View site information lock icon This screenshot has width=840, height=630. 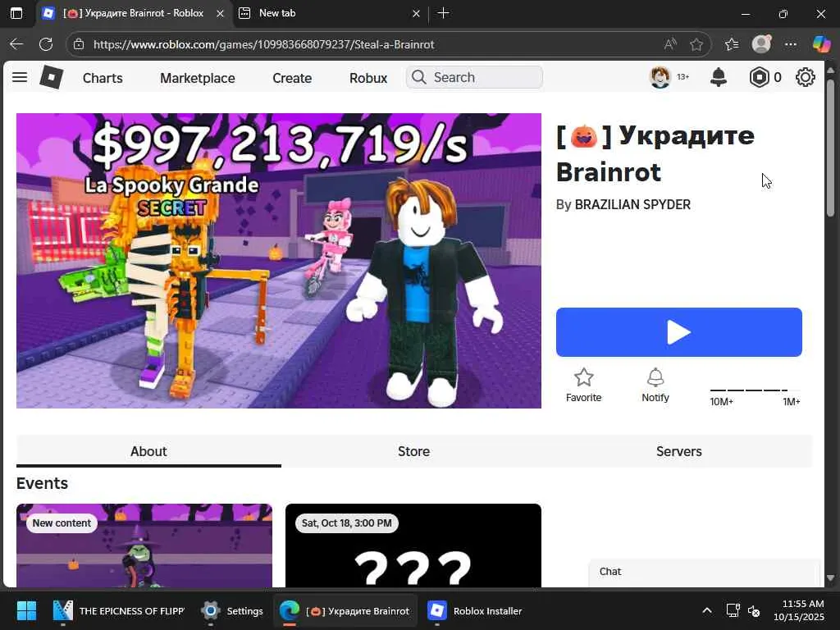click(79, 44)
